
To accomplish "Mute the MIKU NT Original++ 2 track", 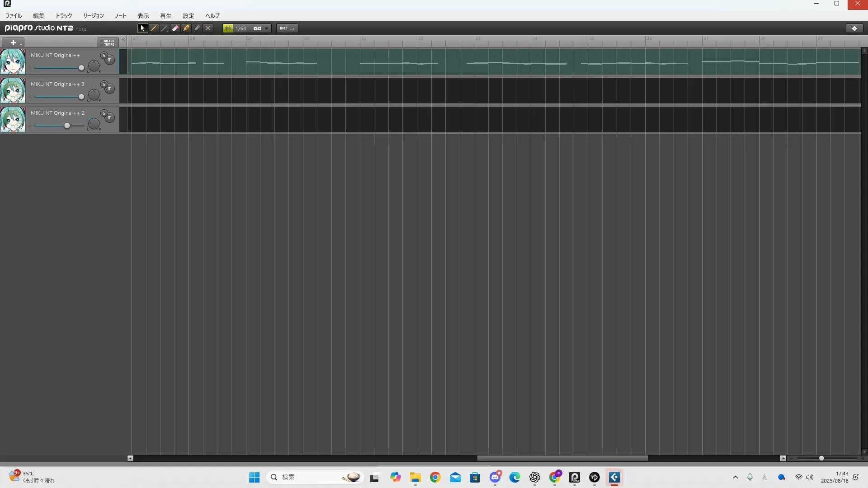I will (x=110, y=118).
